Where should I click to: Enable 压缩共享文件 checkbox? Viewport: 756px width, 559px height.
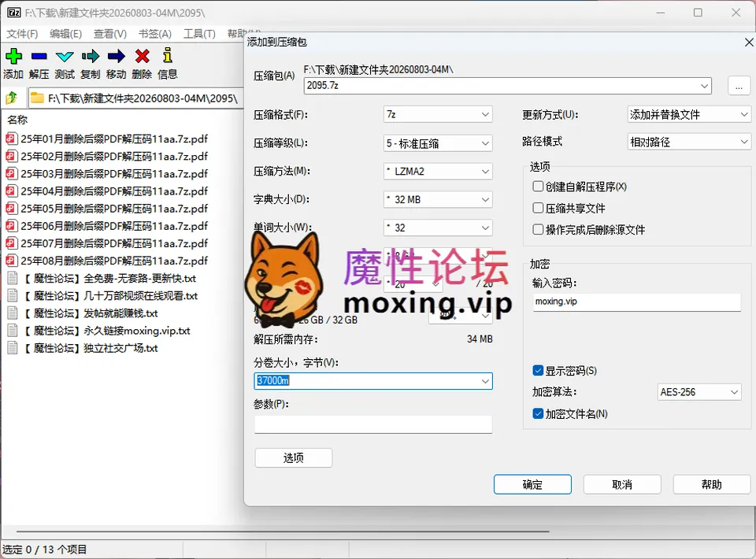click(538, 208)
